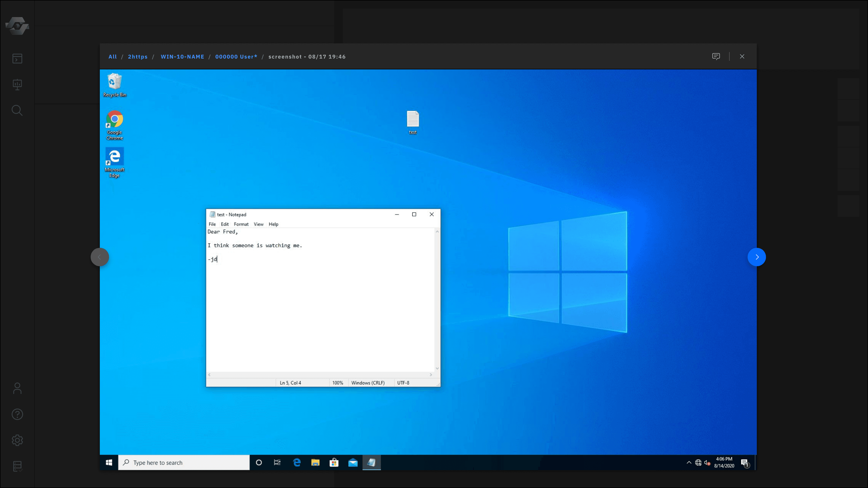
Task: Click the Task View button on taskbar
Action: [x=277, y=462]
